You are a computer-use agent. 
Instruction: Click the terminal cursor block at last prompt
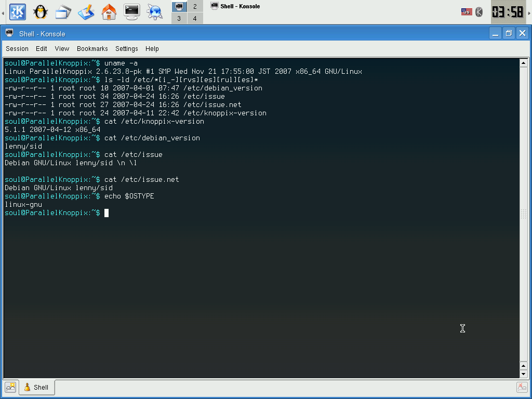click(x=107, y=212)
